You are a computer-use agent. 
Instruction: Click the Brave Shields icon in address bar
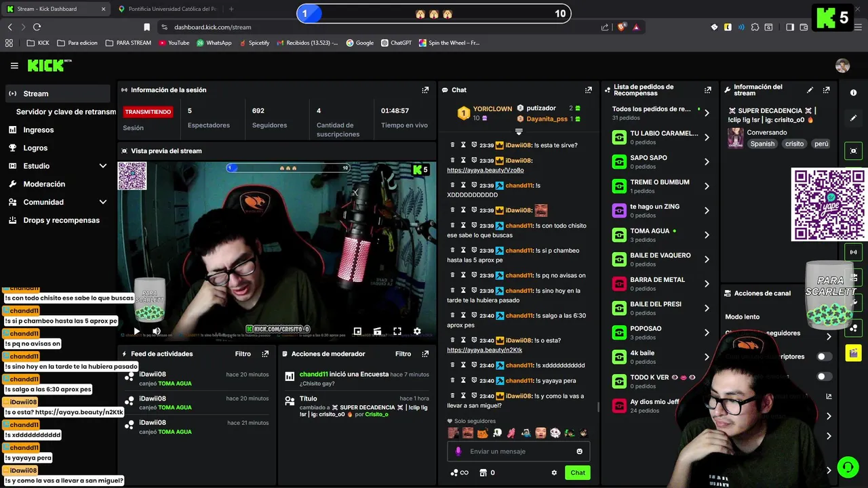tap(621, 27)
